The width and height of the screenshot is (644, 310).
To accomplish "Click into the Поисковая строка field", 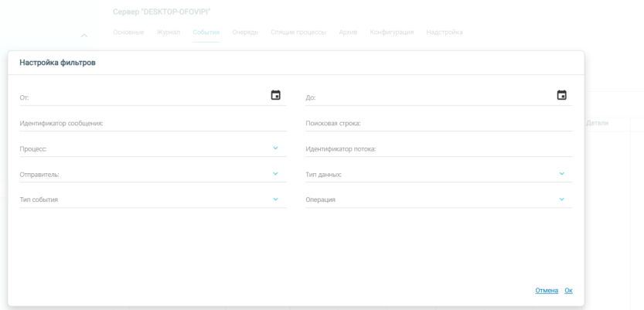I will tap(438, 123).
